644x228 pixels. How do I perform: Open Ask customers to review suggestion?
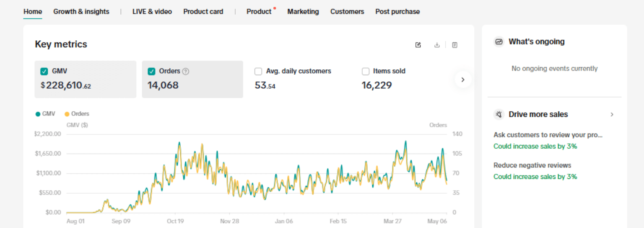click(548, 135)
